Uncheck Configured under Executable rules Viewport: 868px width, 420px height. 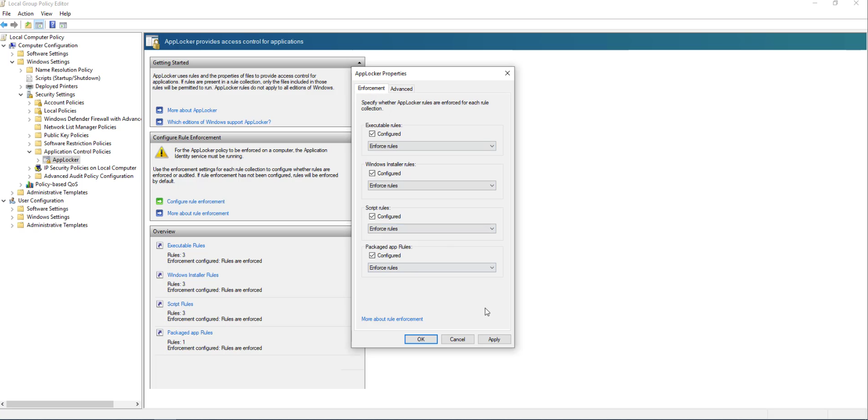(x=372, y=134)
